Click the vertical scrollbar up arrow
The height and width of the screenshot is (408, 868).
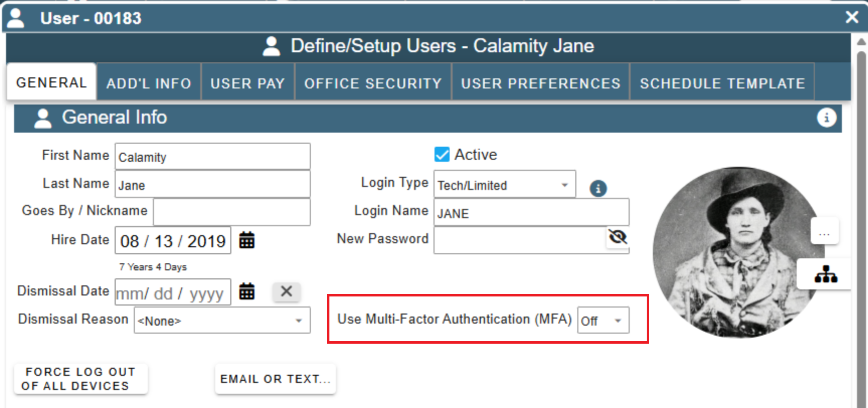[x=861, y=42]
